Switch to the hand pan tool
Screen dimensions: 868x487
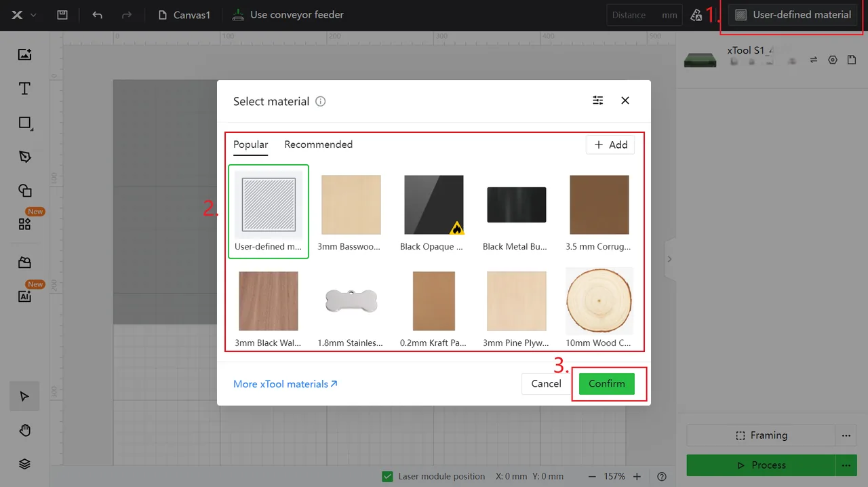point(25,430)
